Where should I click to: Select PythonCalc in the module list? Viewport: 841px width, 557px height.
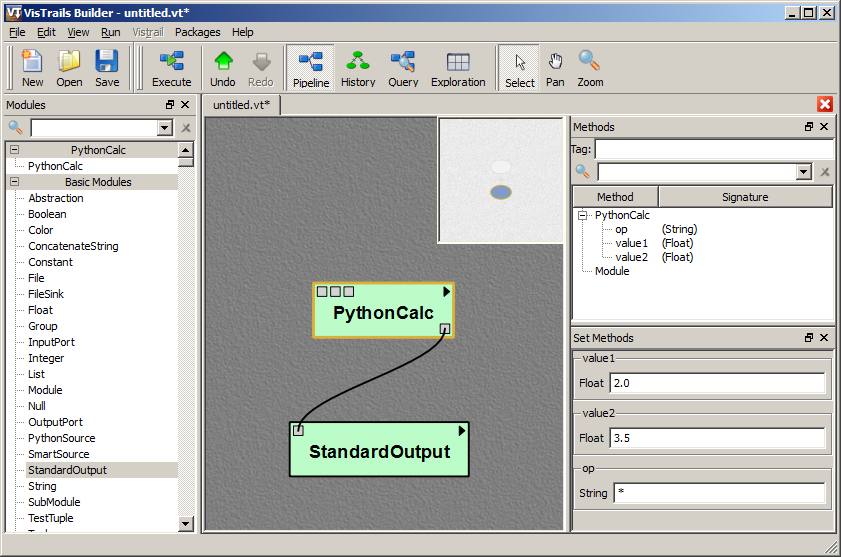coord(55,166)
